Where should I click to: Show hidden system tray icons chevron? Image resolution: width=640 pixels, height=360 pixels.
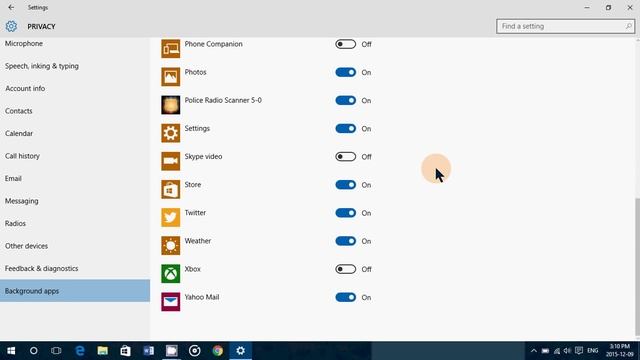[533, 351]
